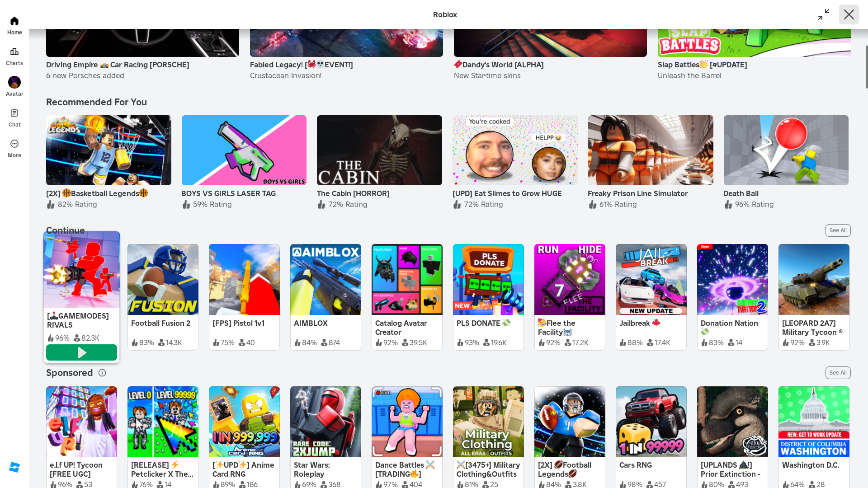Open the Home sidebar icon
The width and height of the screenshot is (868, 488).
(x=14, y=21)
